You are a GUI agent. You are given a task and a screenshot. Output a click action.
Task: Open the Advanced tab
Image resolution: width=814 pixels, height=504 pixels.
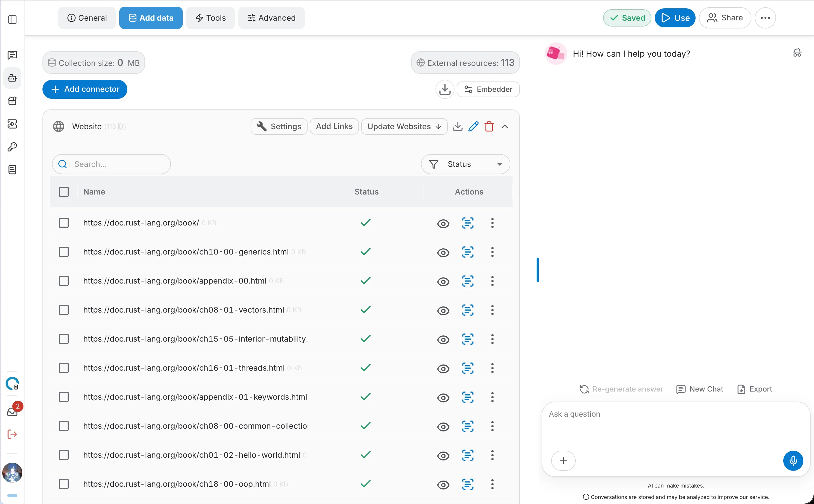pos(271,18)
